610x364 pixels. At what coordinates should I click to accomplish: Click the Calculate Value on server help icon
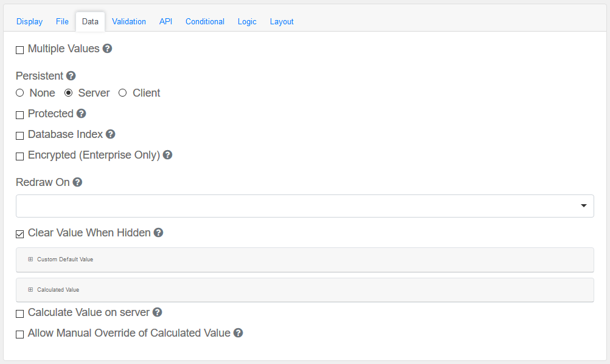158,312
